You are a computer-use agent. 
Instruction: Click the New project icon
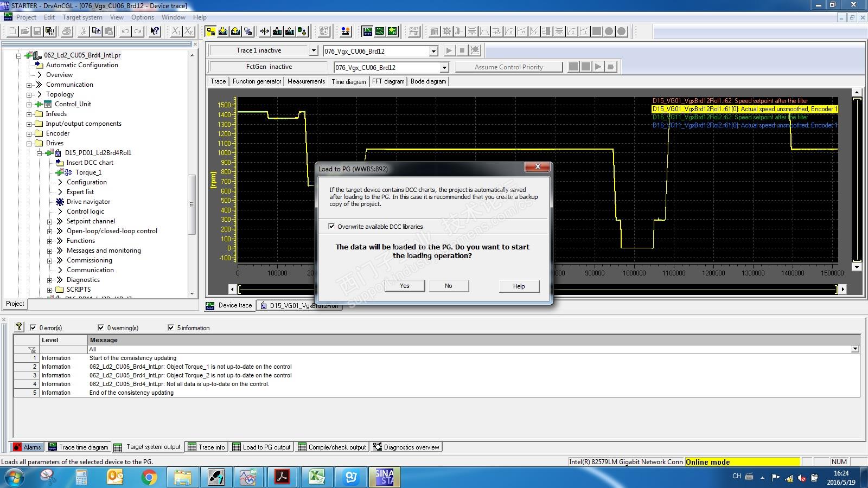pyautogui.click(x=12, y=31)
